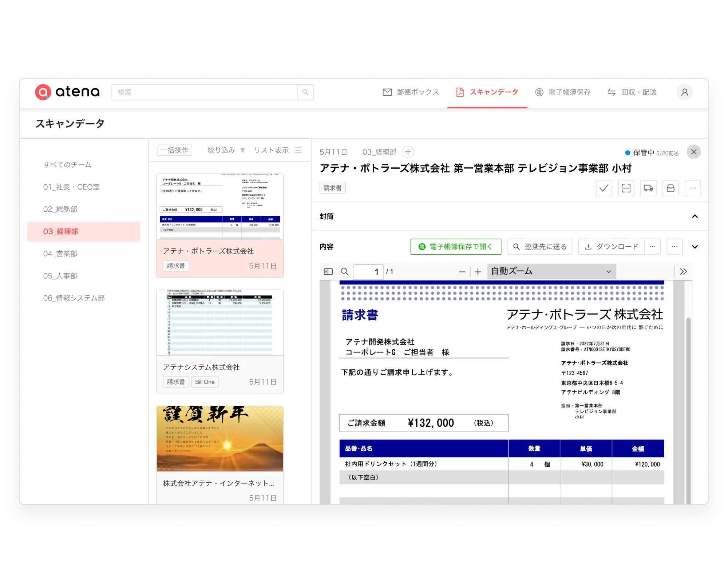Click the scan request icon
Image resolution: width=728 pixels, height=582 pixels.
(x=626, y=188)
